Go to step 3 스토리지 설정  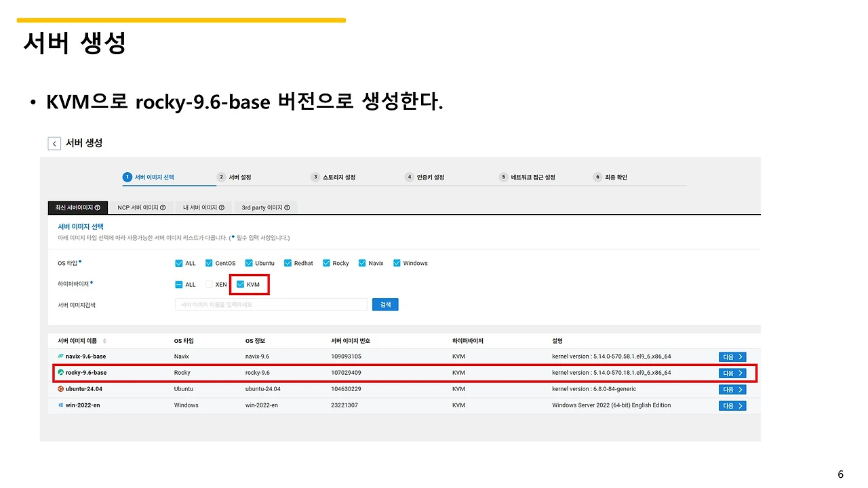click(x=333, y=177)
